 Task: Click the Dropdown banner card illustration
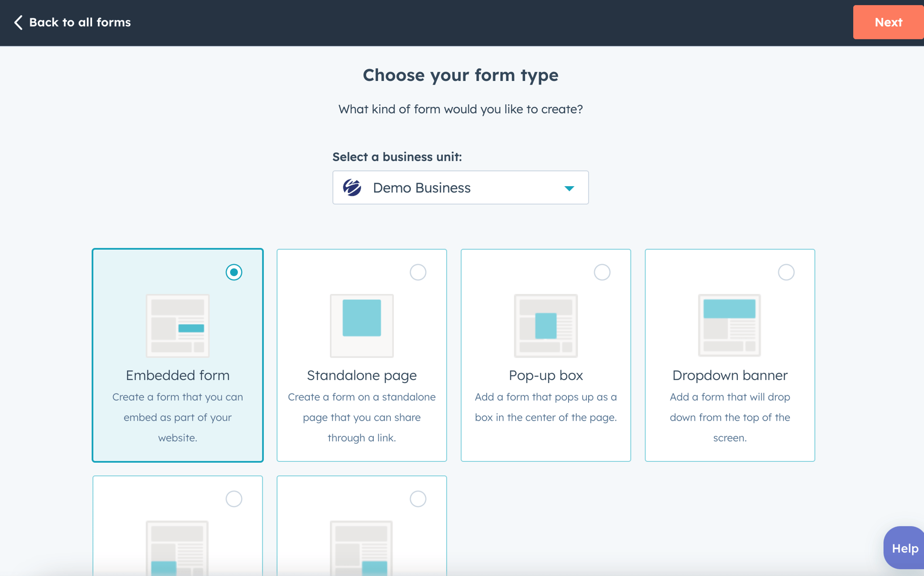(729, 325)
